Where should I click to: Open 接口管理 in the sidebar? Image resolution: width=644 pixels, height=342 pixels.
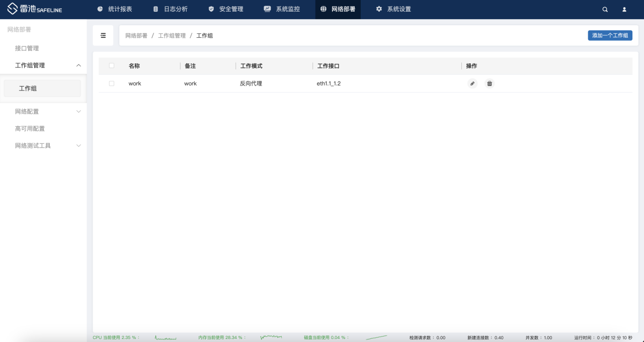click(x=27, y=48)
